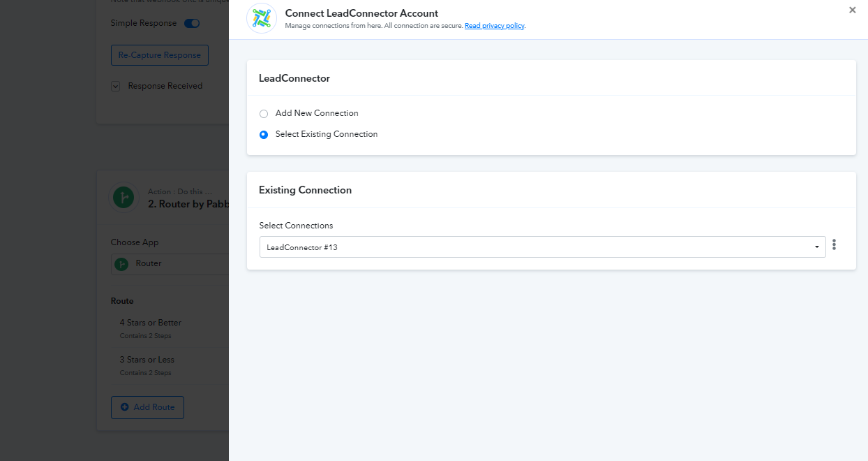Click the 2. Router by Pabbly step title

pyautogui.click(x=188, y=204)
